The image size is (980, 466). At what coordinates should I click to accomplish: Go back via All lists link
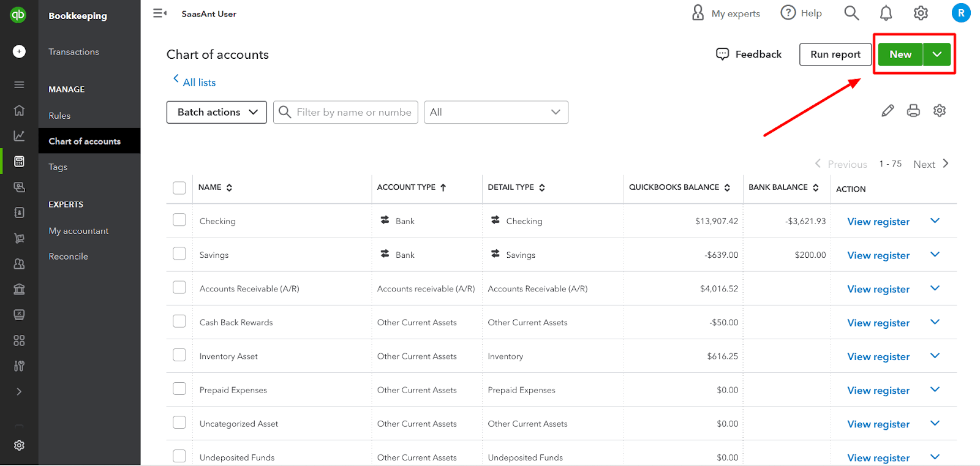(x=194, y=81)
